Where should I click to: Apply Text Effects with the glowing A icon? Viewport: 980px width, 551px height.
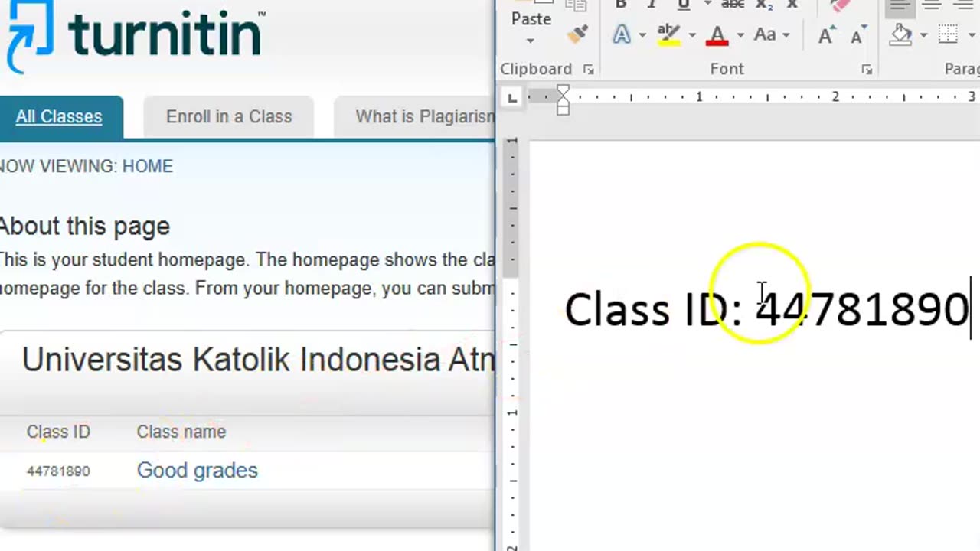click(x=622, y=34)
